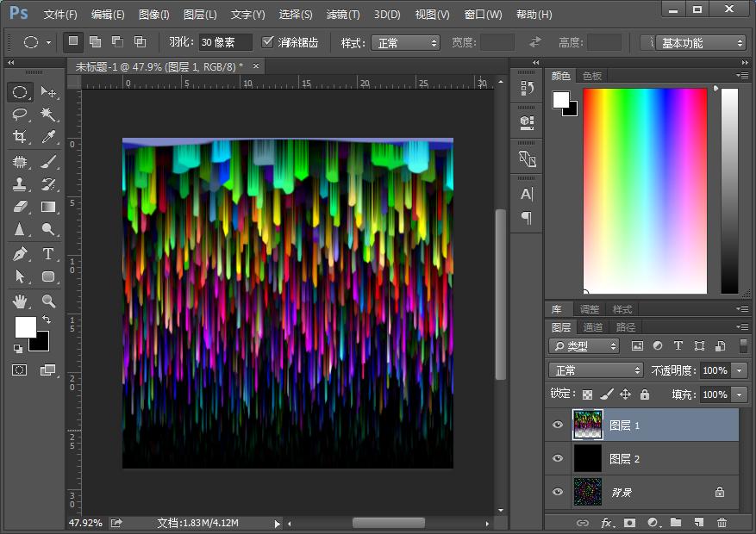Click the foreground color swatch in toolbox
Image resolution: width=756 pixels, height=534 pixels.
[25, 326]
